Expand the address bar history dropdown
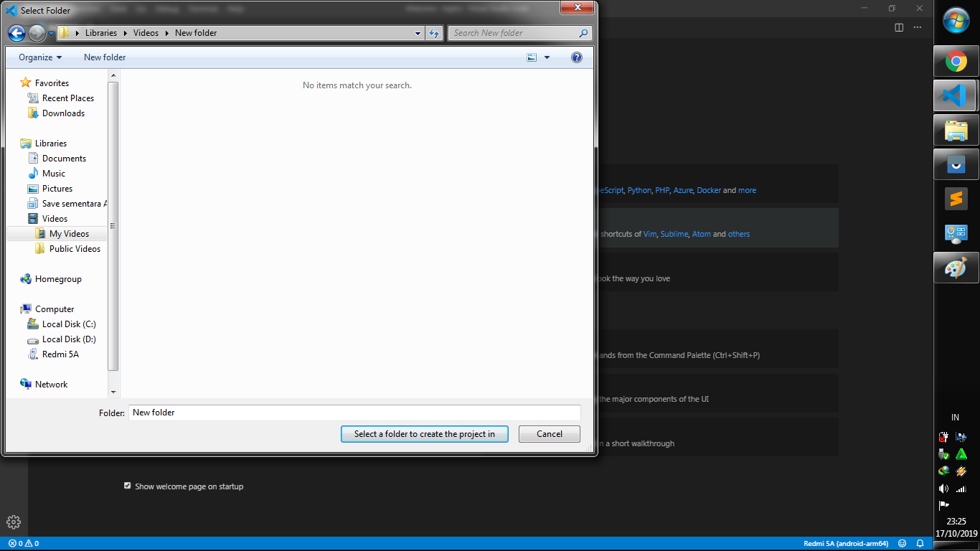The height and width of the screenshot is (551, 980). pyautogui.click(x=417, y=33)
